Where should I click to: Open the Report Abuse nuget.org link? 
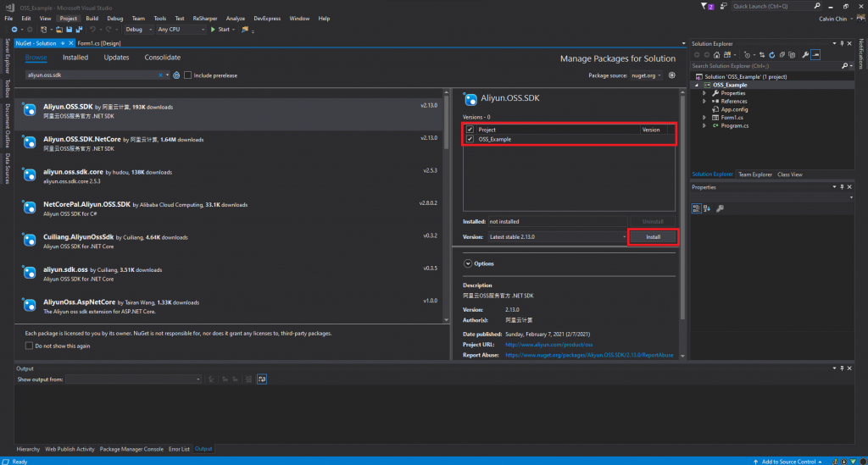[589, 355]
